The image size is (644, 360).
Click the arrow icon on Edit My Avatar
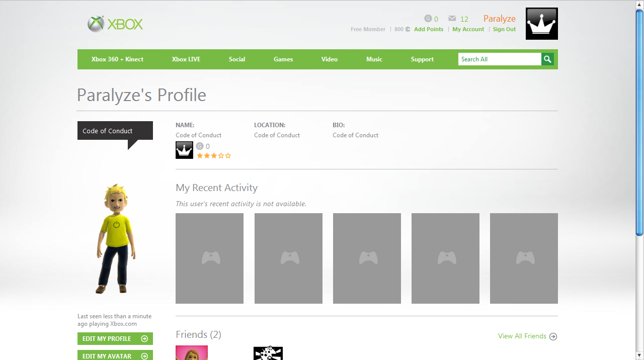coord(144,356)
